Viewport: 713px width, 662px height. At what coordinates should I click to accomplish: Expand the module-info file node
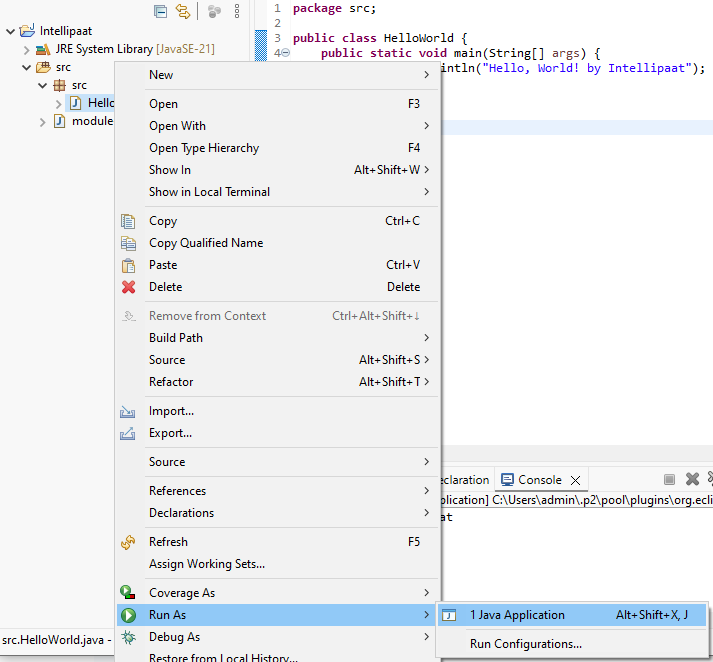pos(42,122)
